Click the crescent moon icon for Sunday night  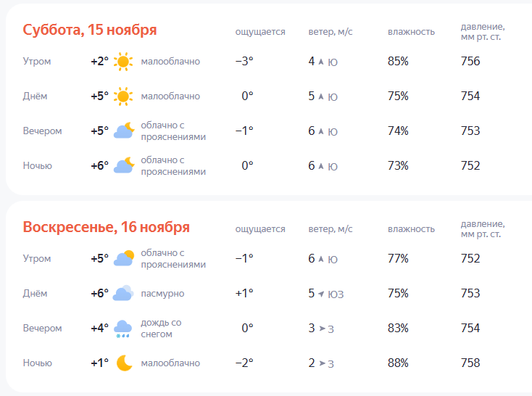coord(125,363)
